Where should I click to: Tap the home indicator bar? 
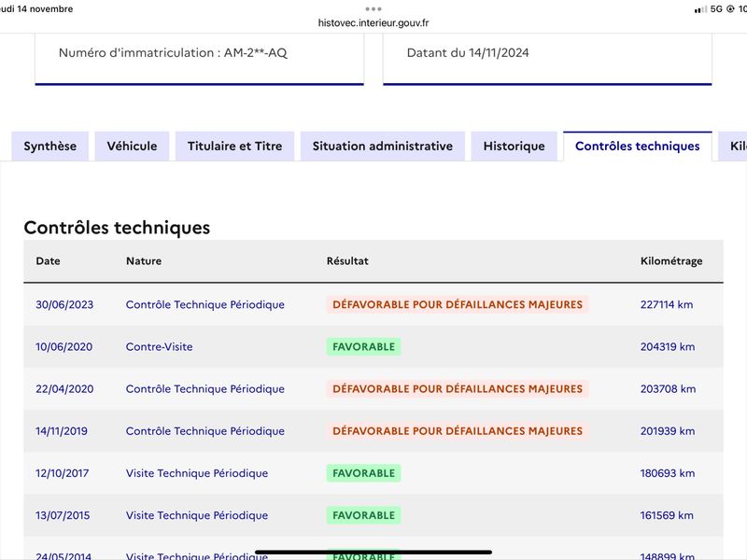pos(373,553)
